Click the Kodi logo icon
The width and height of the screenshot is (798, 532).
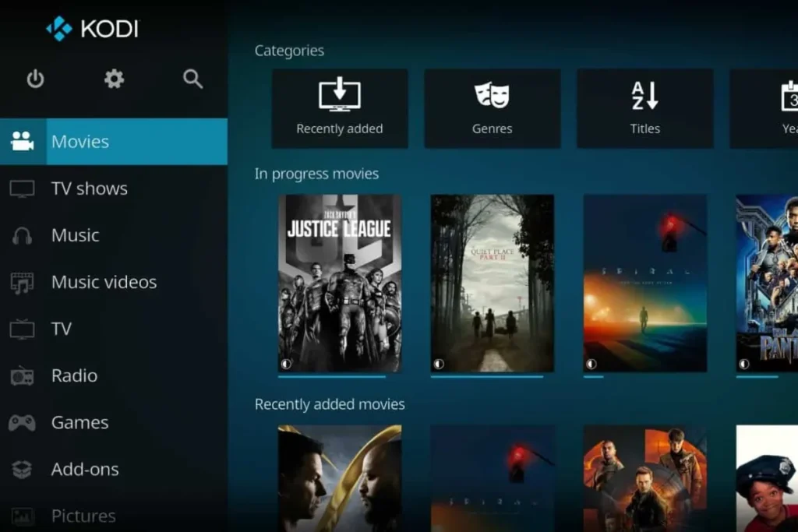click(59, 29)
